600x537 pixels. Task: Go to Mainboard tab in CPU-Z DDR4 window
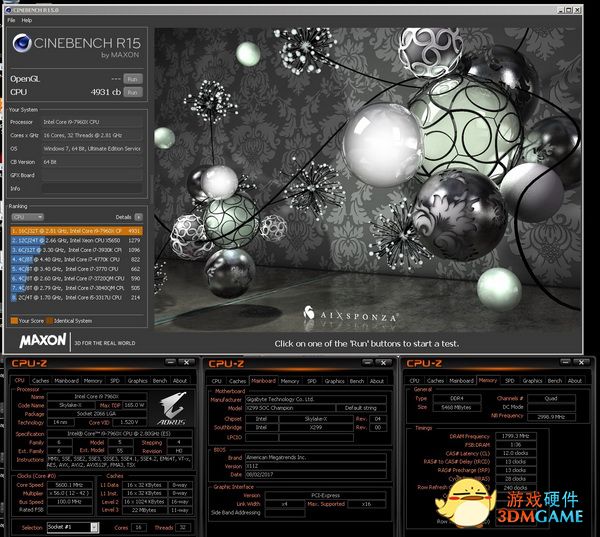[x=461, y=380]
